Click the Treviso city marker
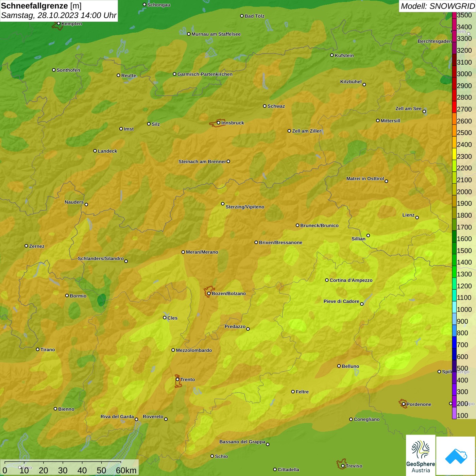Screen dimensions: 476x476 pyautogui.click(x=343, y=466)
